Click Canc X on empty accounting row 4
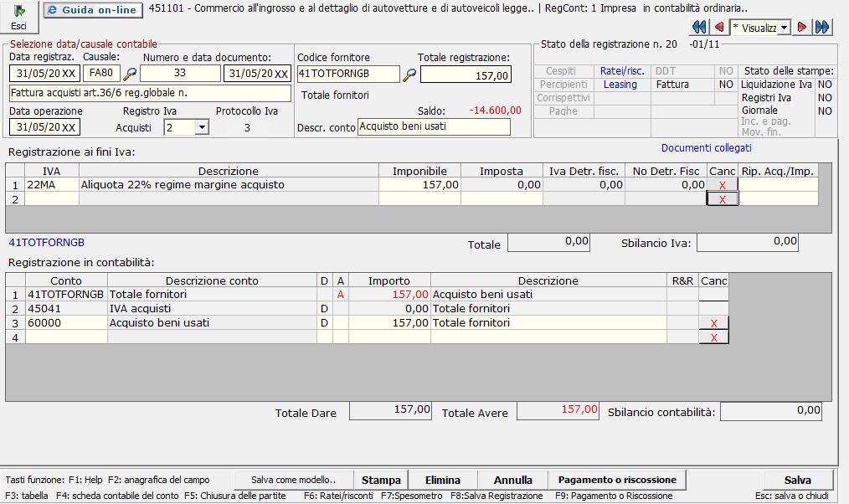Image resolution: width=849 pixels, height=504 pixels. [713, 337]
